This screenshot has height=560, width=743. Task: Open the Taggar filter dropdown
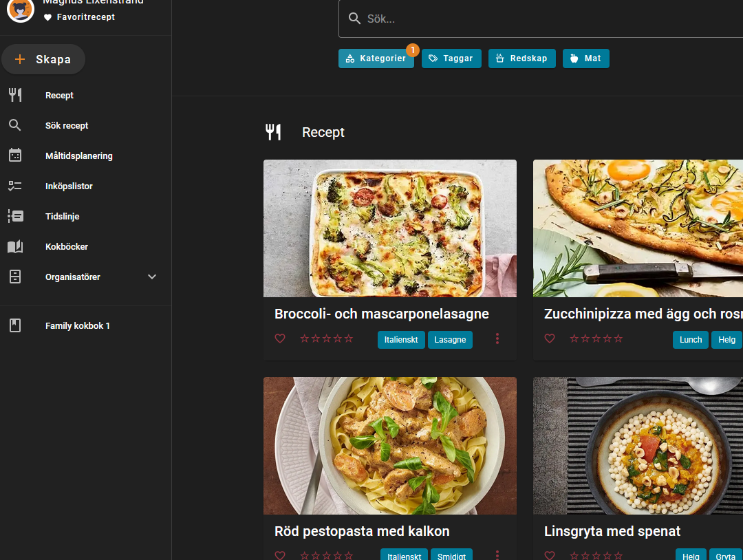[x=451, y=58]
